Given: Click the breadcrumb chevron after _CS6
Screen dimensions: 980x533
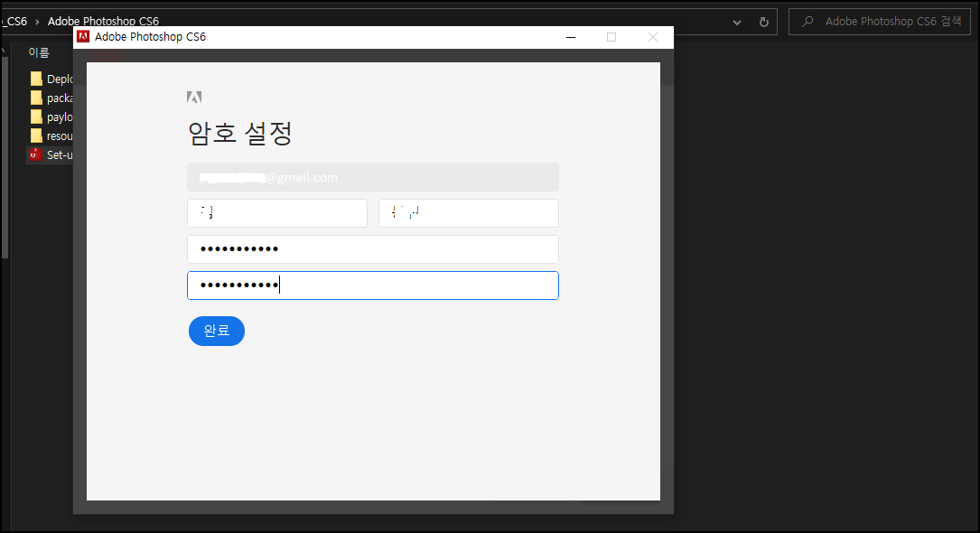Looking at the screenshot, I should 37,22.
